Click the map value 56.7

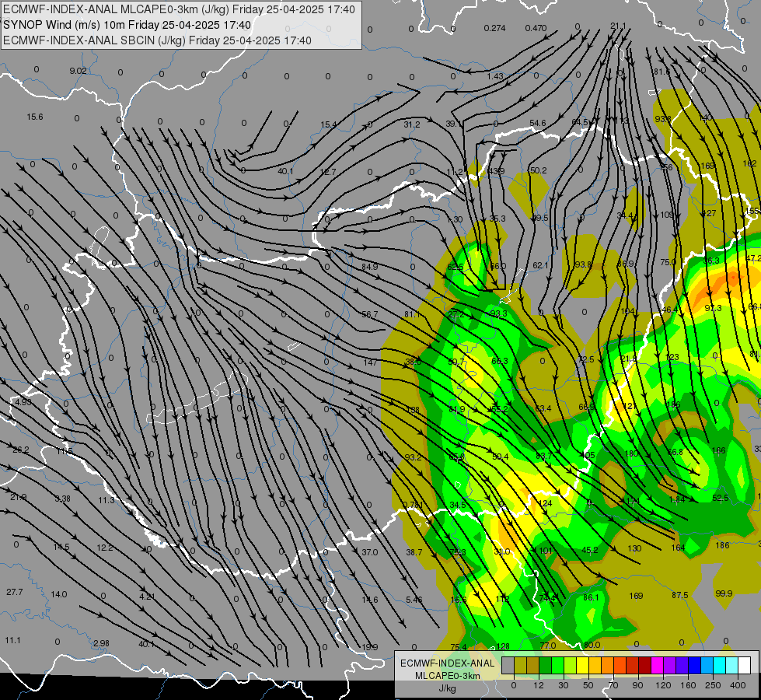(370, 315)
